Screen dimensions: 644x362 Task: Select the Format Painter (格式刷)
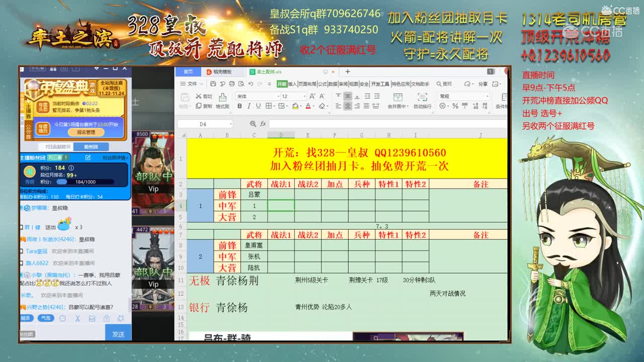(x=222, y=101)
